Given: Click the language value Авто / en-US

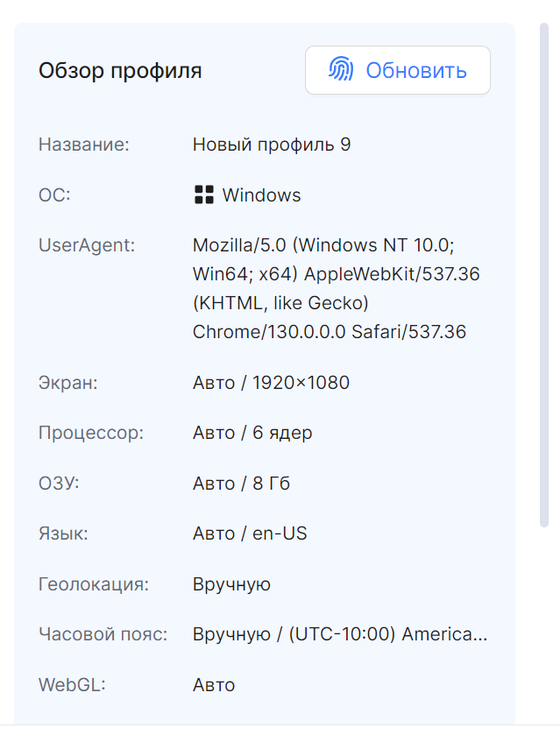Looking at the screenshot, I should 250,534.
